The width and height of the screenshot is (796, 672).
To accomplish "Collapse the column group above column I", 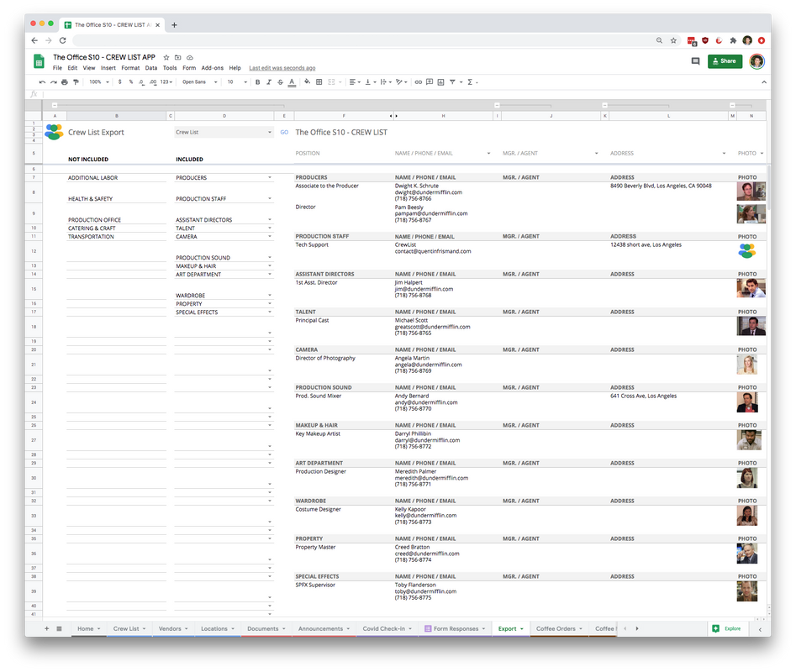I will click(497, 106).
